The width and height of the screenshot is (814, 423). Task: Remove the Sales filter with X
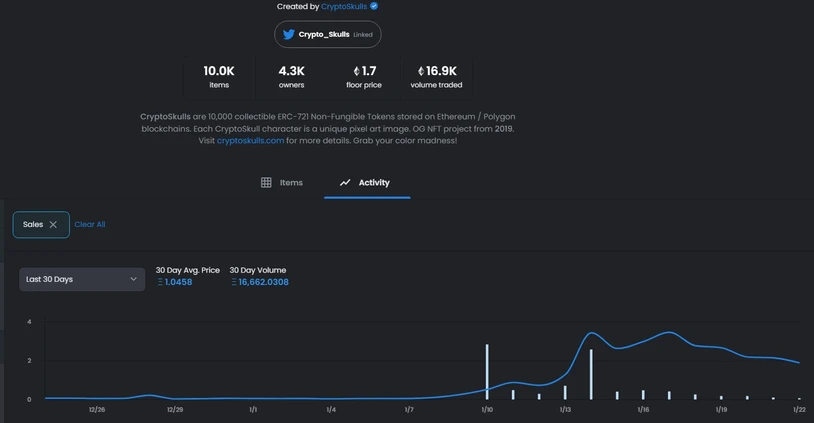click(x=53, y=224)
